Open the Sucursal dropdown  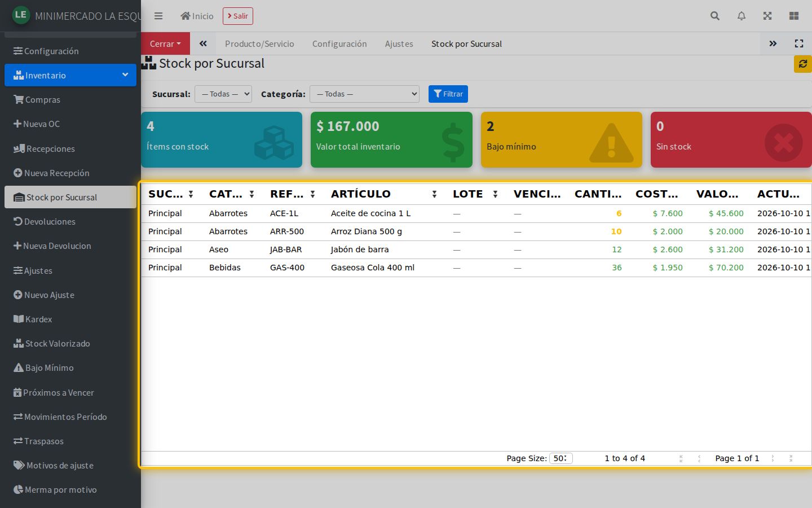click(x=223, y=94)
